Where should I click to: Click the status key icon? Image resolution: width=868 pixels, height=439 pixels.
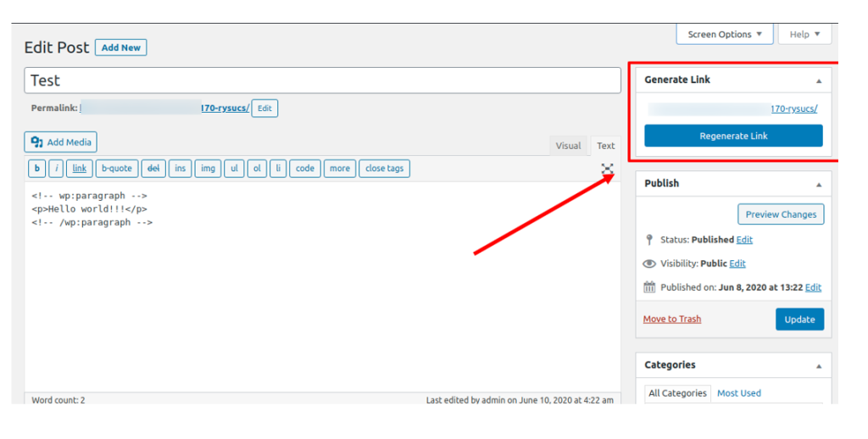pyautogui.click(x=649, y=240)
